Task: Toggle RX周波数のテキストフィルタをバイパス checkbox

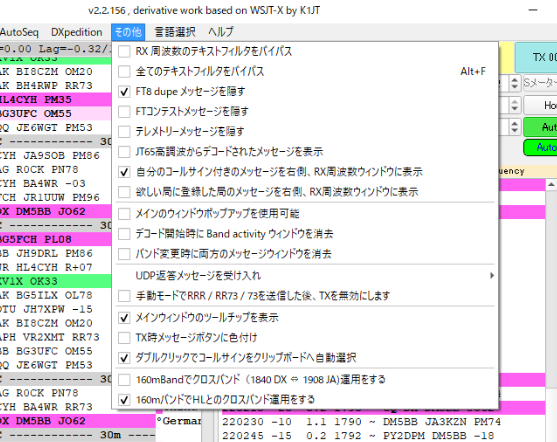Action: click(x=124, y=52)
